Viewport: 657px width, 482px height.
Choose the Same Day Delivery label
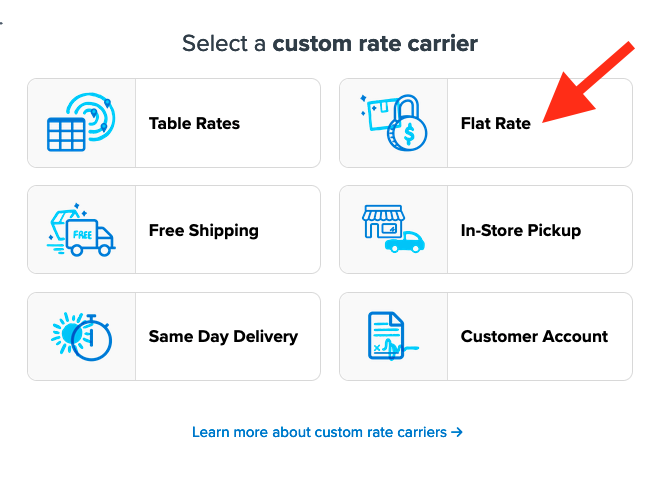223,336
